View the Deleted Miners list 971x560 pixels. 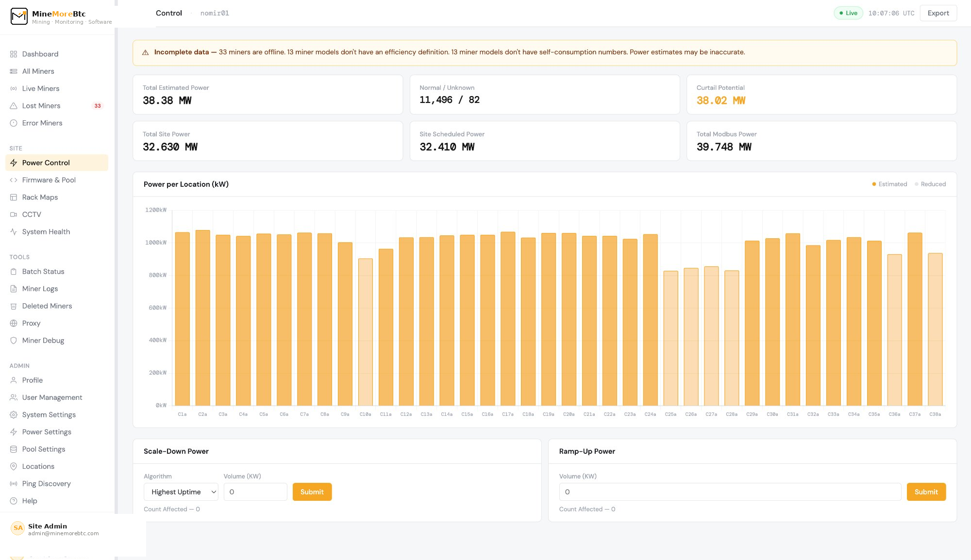coord(47,306)
